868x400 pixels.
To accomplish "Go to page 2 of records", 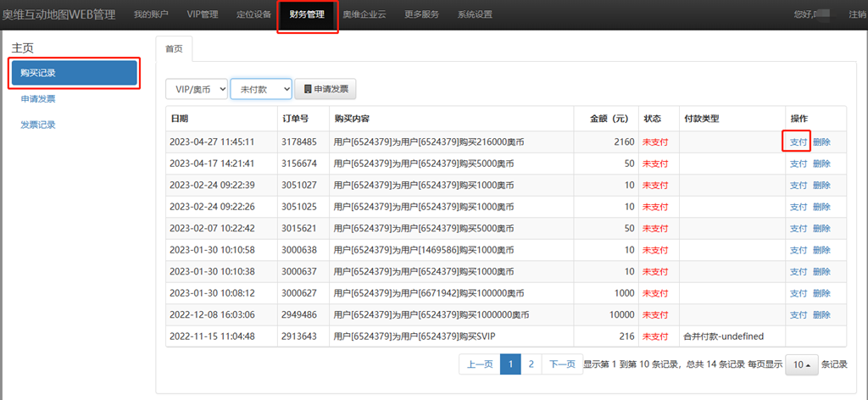I will coord(531,364).
